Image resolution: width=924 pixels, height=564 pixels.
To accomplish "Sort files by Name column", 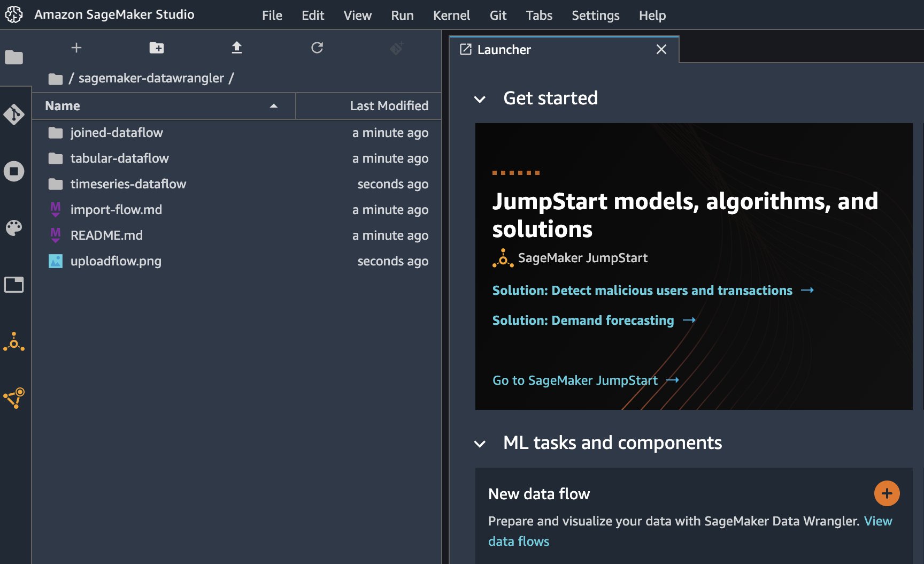I will (163, 106).
